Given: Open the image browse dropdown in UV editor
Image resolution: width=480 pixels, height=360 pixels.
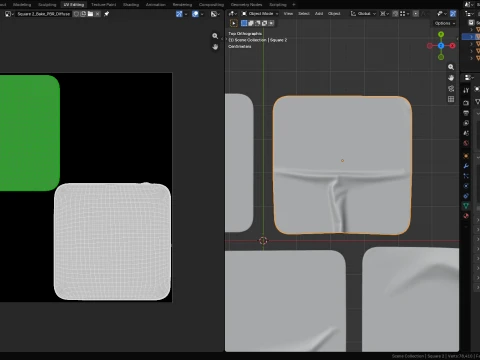Looking at the screenshot, I should click(x=9, y=14).
